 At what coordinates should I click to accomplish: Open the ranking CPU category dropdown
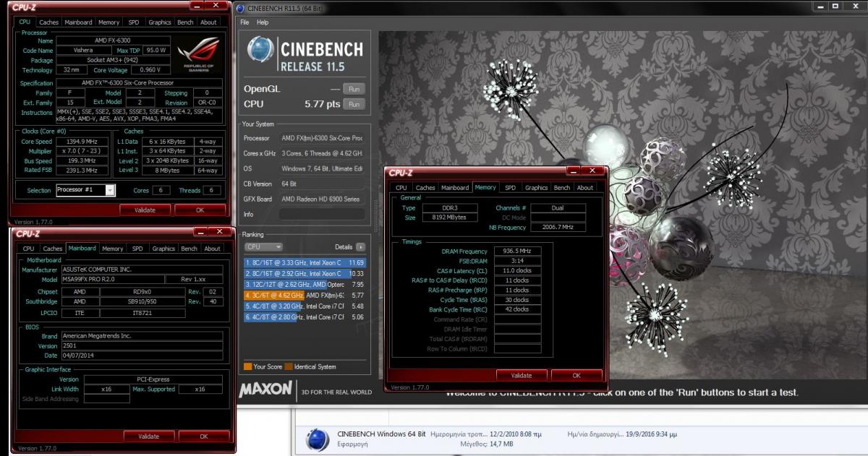[x=263, y=247]
